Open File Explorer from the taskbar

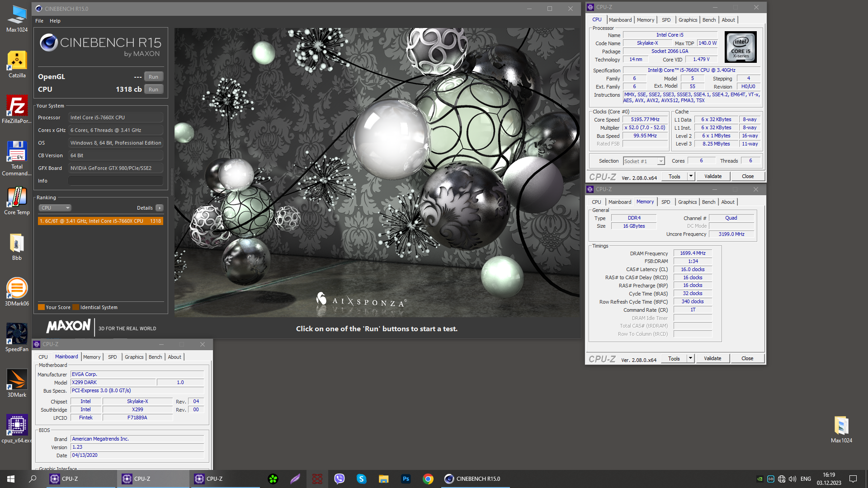tap(383, 479)
